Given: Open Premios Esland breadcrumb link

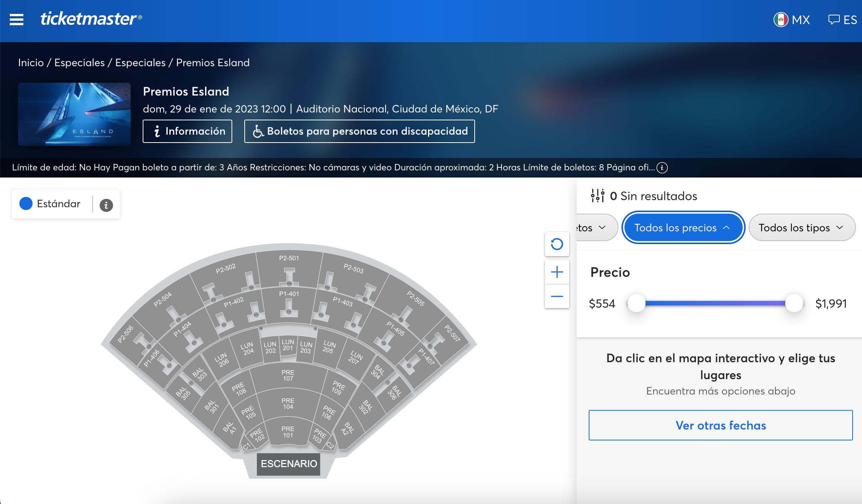Looking at the screenshot, I should tap(213, 62).
